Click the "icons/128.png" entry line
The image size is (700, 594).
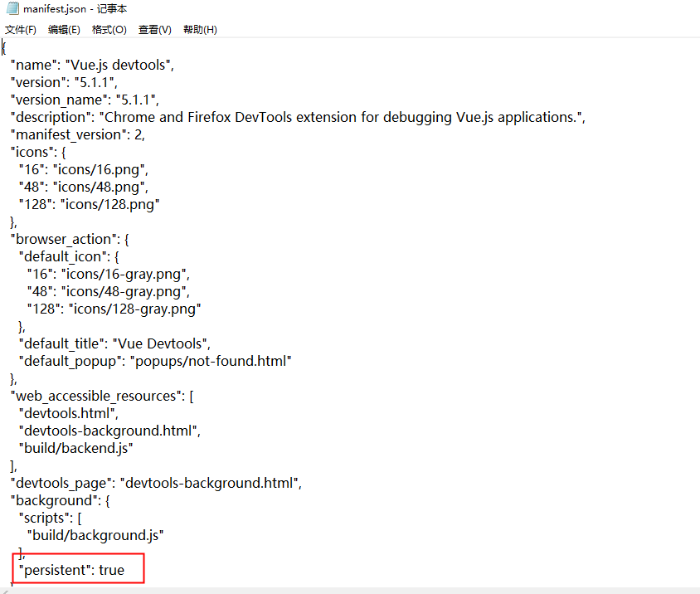(x=90, y=205)
